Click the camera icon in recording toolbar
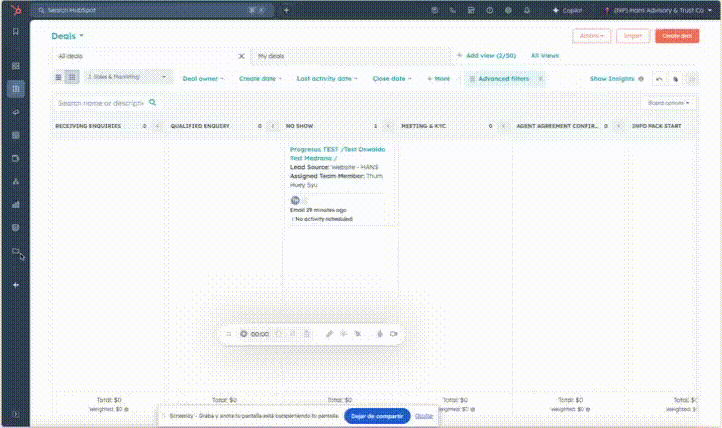This screenshot has height=428, width=722. (394, 333)
